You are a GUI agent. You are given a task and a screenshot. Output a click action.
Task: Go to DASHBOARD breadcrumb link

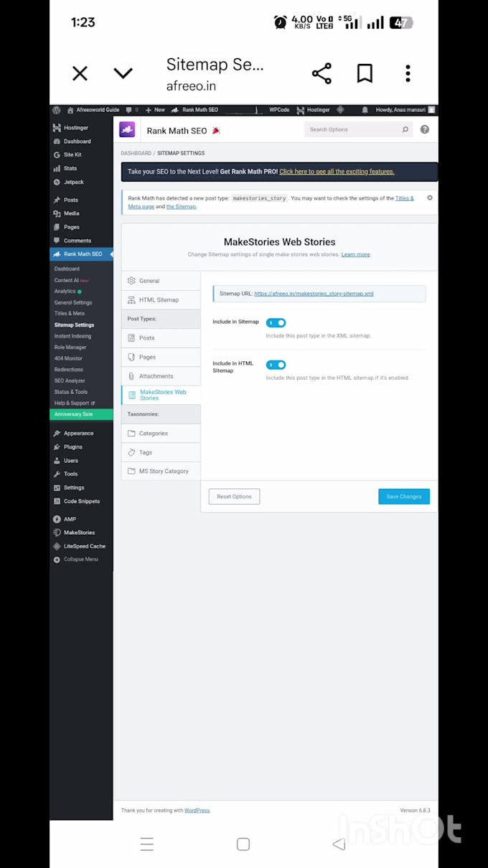(x=136, y=153)
